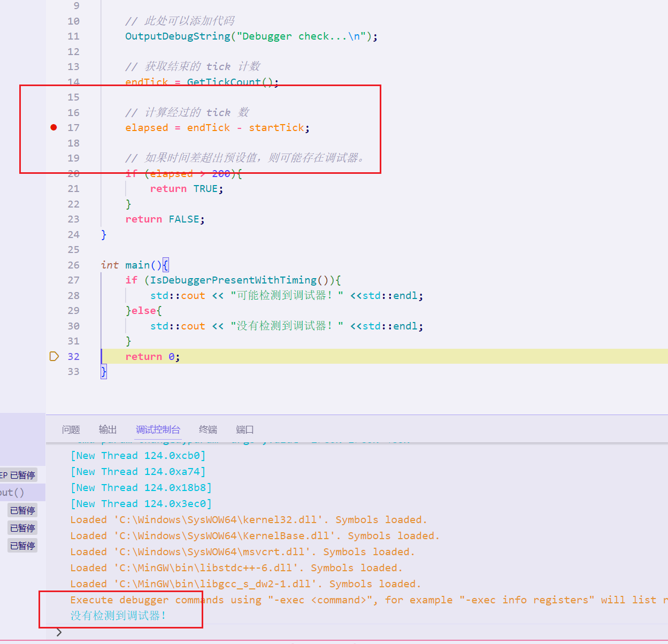The image size is (668, 644).
Task: Select the out() call stack frame
Action: 13,493
